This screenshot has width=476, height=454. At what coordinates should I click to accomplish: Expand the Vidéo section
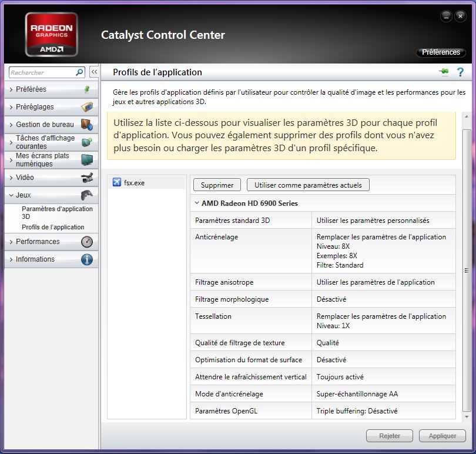pos(51,178)
